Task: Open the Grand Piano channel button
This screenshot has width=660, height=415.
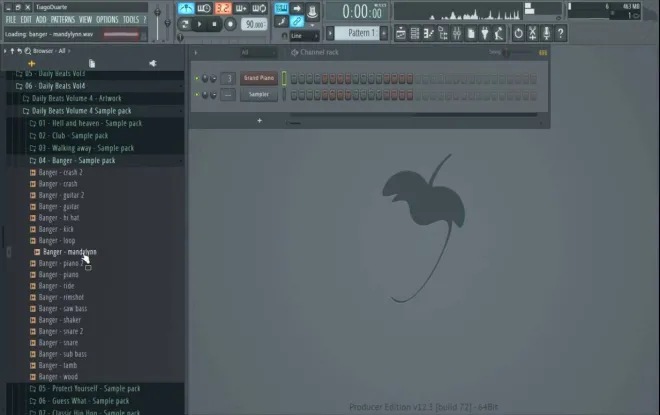Action: coord(259,78)
